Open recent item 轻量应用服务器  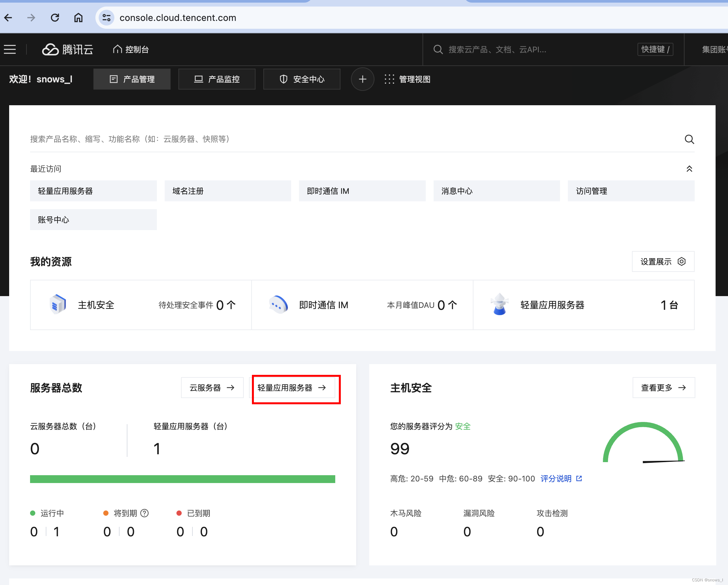tap(93, 191)
